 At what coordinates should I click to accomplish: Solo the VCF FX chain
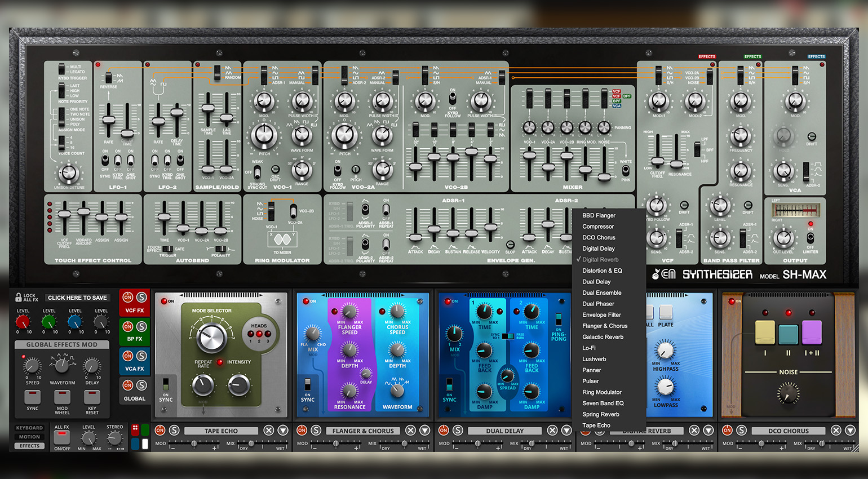pyautogui.click(x=141, y=297)
